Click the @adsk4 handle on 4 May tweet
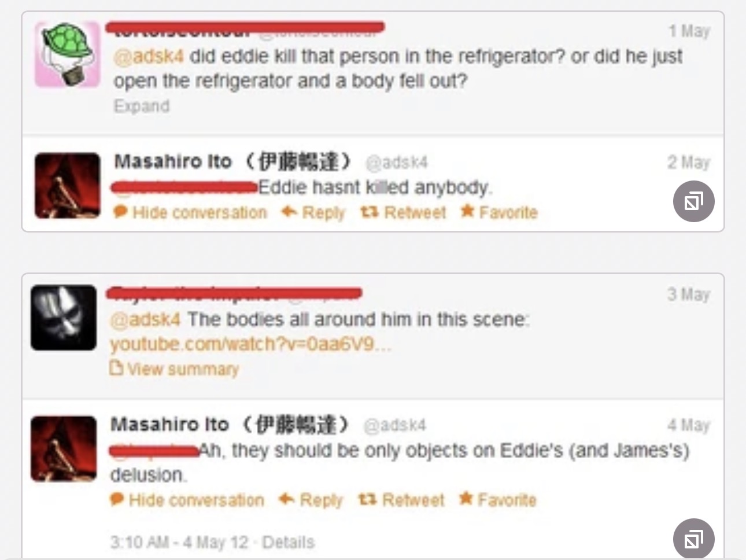 click(x=394, y=425)
